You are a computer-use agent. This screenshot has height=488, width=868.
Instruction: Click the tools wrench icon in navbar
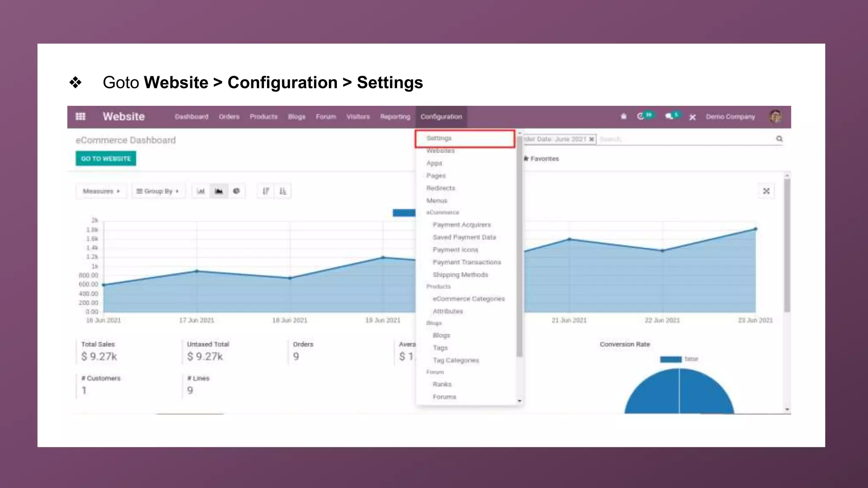pos(693,117)
